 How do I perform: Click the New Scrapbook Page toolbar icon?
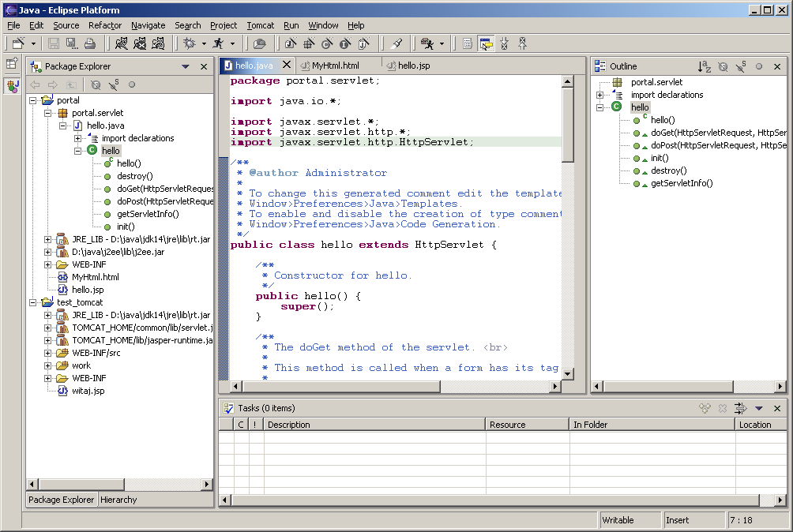363,43
